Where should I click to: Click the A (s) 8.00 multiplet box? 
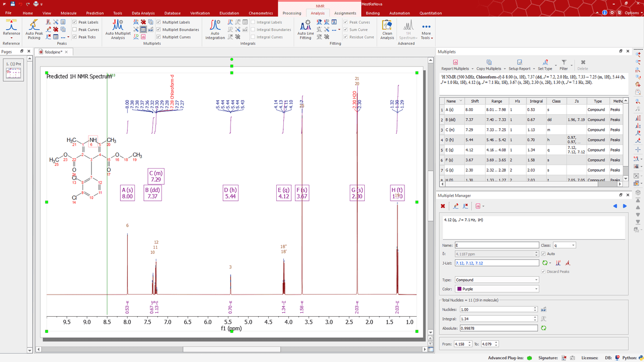click(127, 193)
